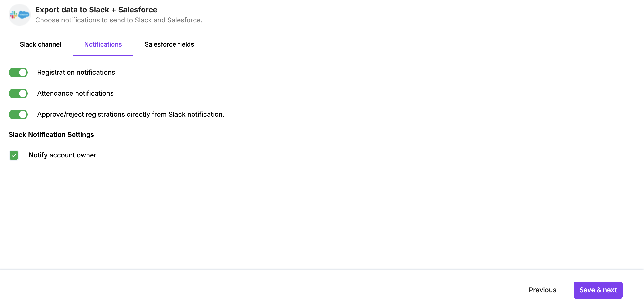This screenshot has width=644, height=304.
Task: Click the Salesforce cloud logo in the header
Action: [24, 15]
